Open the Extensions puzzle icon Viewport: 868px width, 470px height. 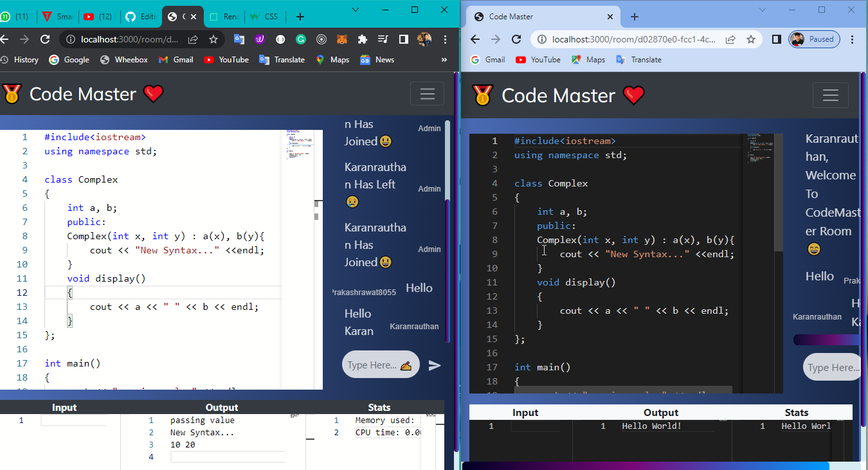pos(363,39)
